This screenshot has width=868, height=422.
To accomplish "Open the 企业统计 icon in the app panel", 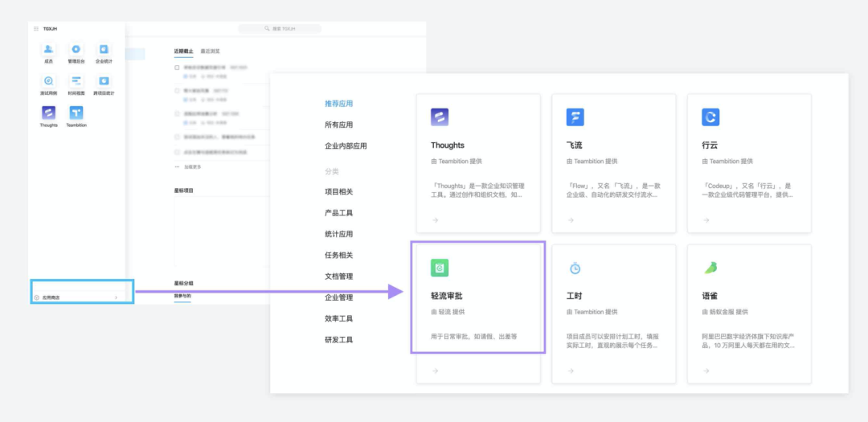I will pyautogui.click(x=104, y=49).
